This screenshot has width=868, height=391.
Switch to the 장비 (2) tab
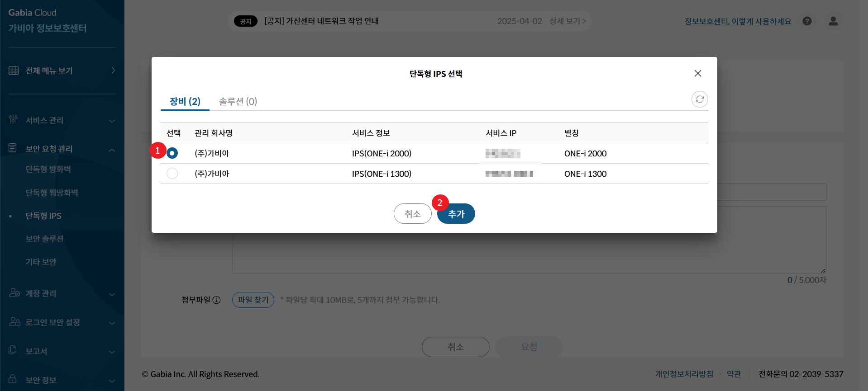click(x=185, y=101)
